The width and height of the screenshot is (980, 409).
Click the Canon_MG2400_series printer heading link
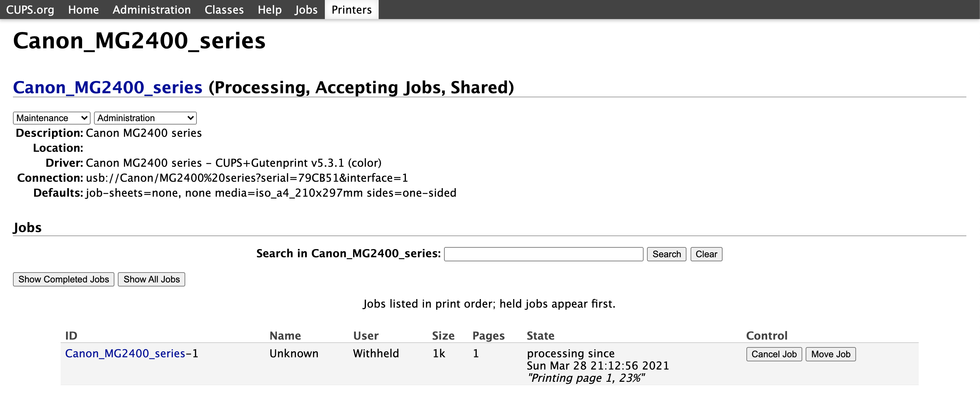(108, 87)
